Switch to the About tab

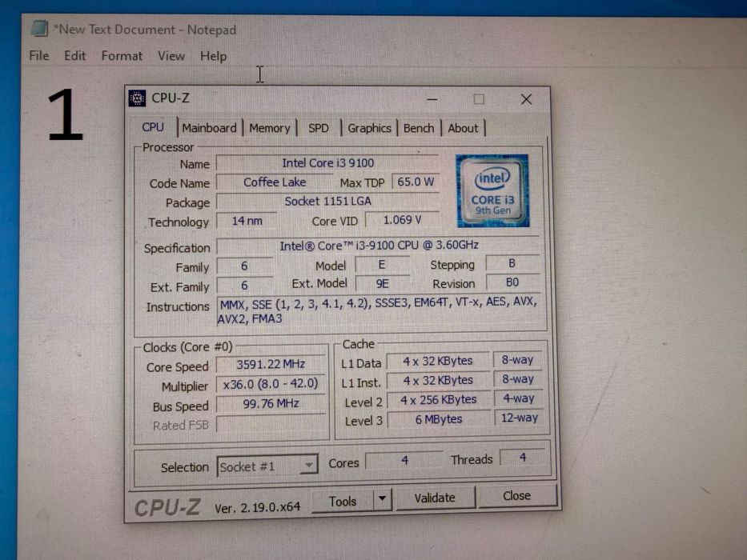click(x=463, y=128)
